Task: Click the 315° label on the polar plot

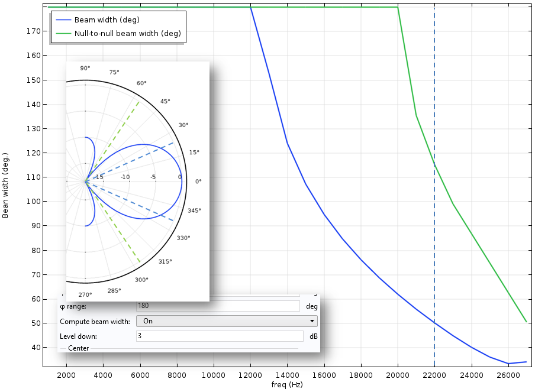Action: click(165, 262)
